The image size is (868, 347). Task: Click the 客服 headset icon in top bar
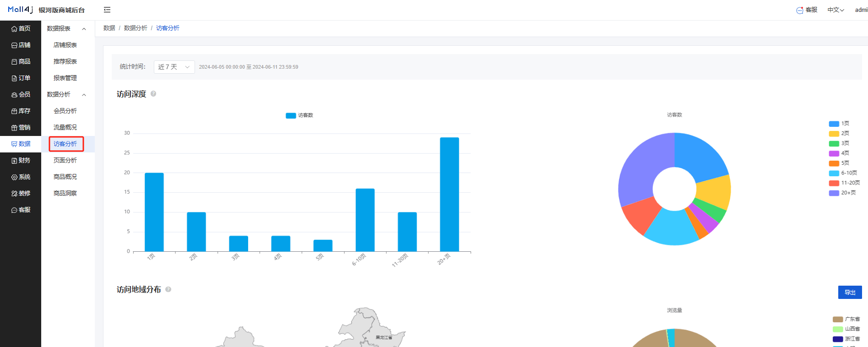pyautogui.click(x=800, y=10)
